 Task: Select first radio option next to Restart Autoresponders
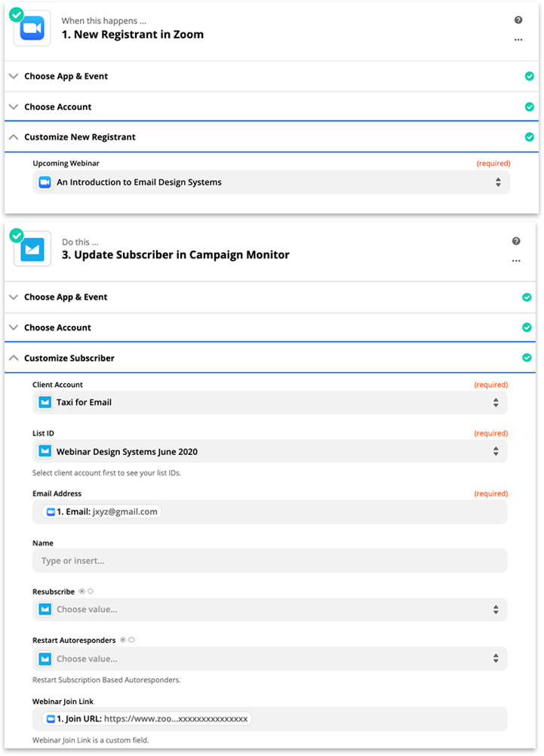(x=123, y=640)
